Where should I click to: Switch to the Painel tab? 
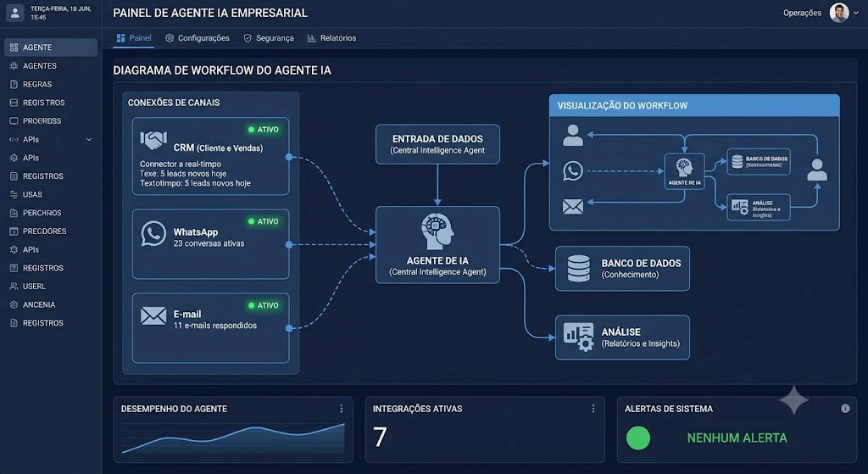[133, 38]
